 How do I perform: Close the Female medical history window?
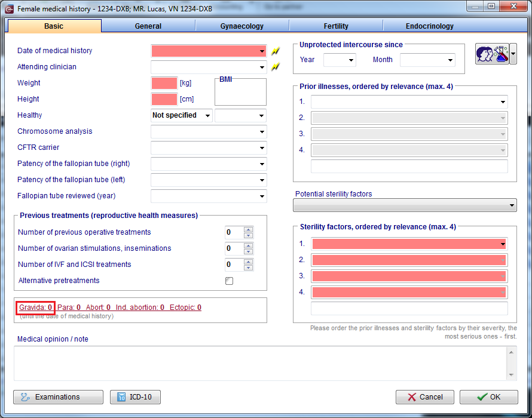tap(513, 7)
